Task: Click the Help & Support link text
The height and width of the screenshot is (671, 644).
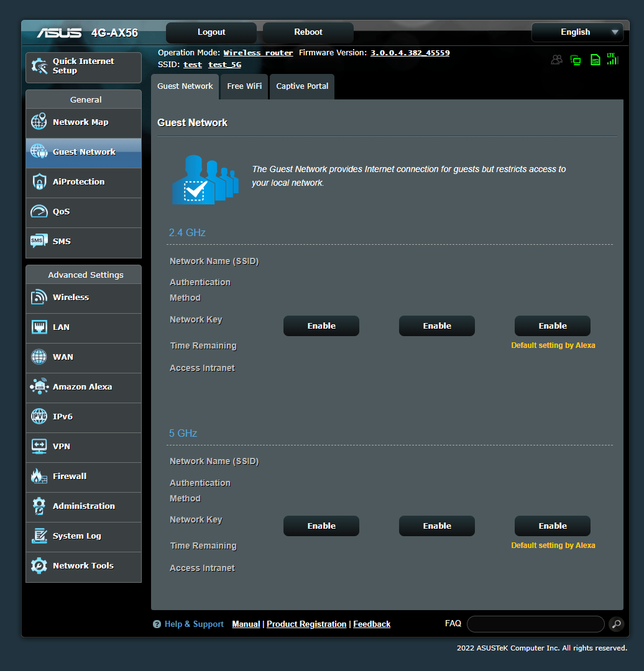Action: [194, 624]
